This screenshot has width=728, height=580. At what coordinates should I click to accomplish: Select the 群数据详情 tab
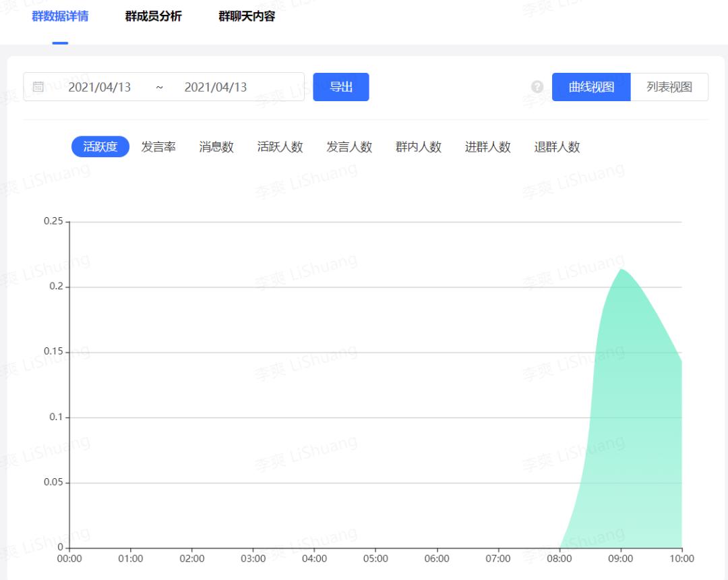click(x=60, y=16)
